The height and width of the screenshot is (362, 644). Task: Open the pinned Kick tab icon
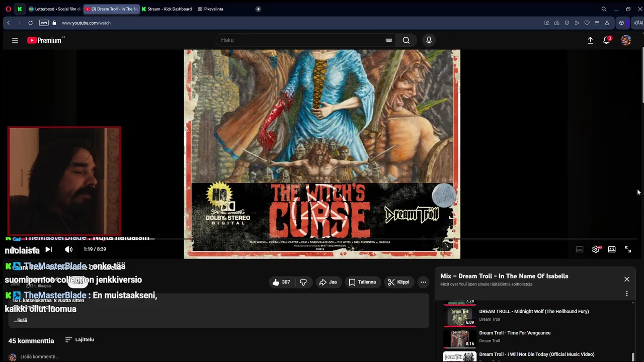20,9
